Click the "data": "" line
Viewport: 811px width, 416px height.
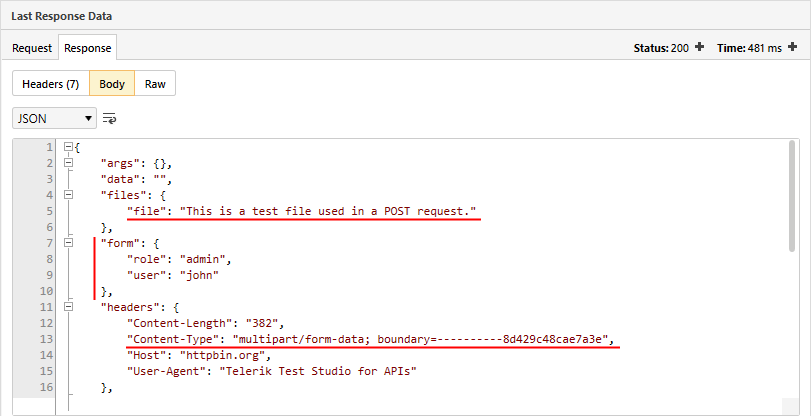click(x=136, y=179)
